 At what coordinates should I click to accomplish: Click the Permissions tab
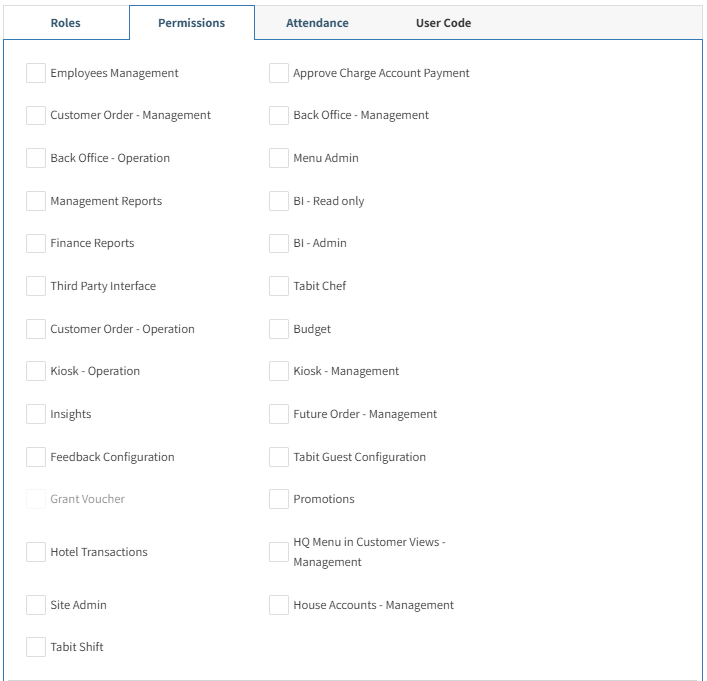click(x=192, y=23)
